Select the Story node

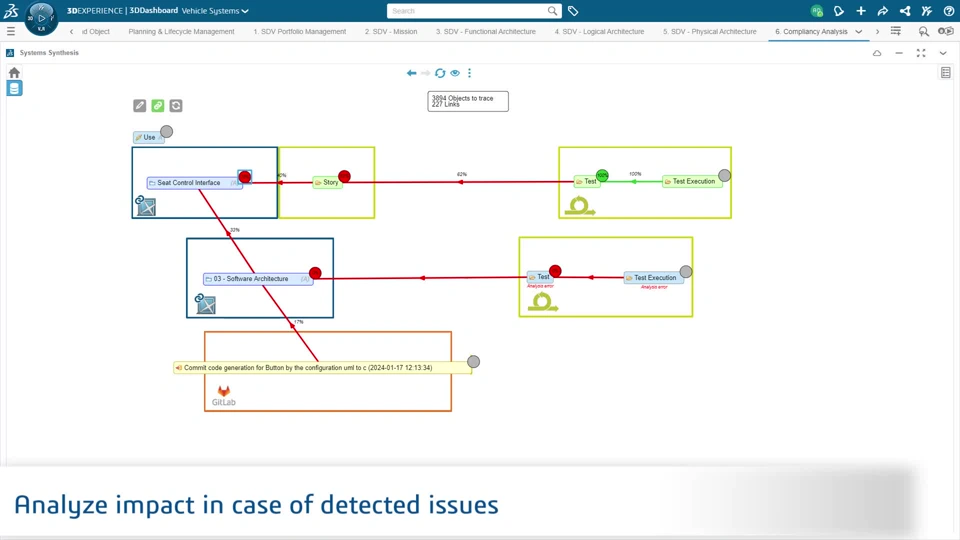pos(327,182)
